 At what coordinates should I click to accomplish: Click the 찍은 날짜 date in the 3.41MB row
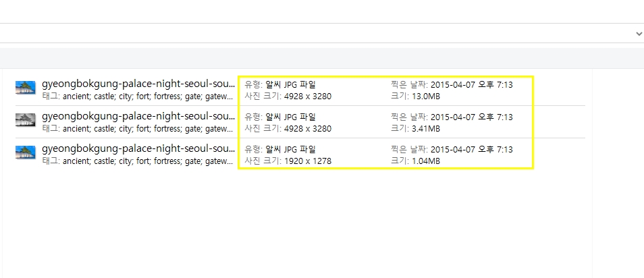tap(452, 117)
